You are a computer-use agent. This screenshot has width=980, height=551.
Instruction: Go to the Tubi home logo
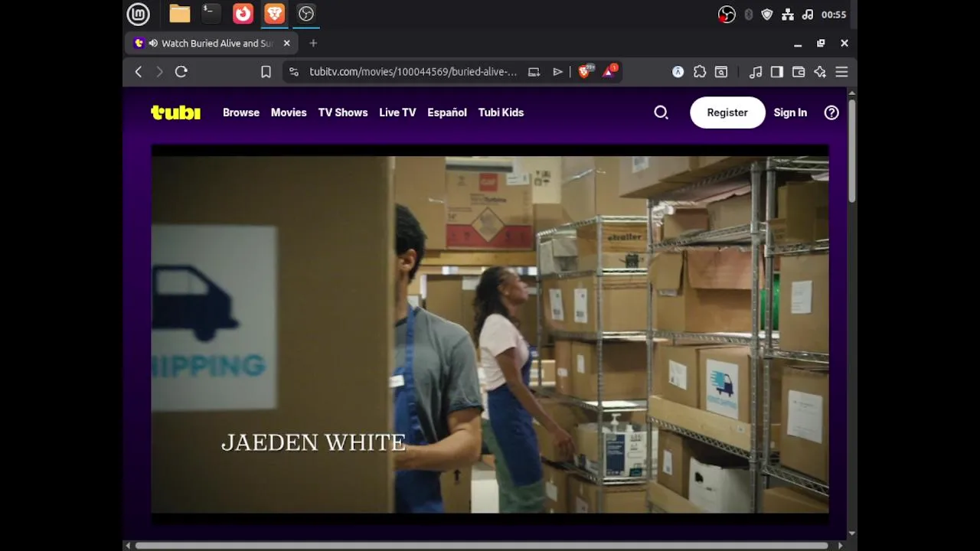175,112
